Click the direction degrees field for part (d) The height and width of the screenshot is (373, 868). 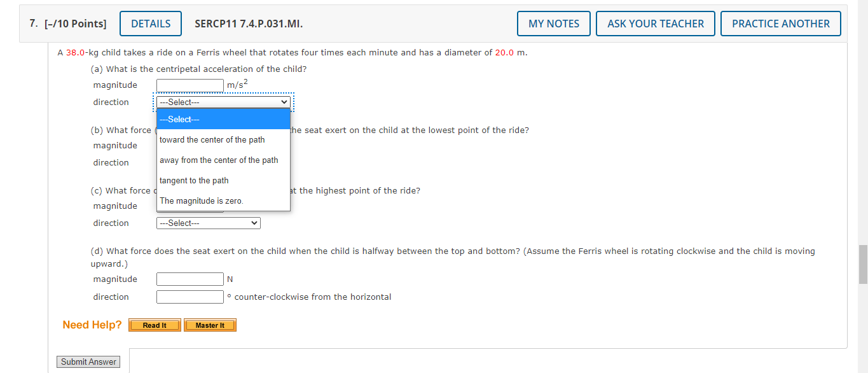pyautogui.click(x=189, y=296)
